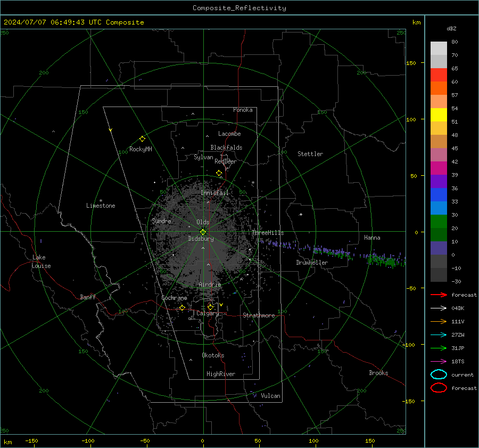Click the white plus marker west of Hanna

click(x=301, y=214)
